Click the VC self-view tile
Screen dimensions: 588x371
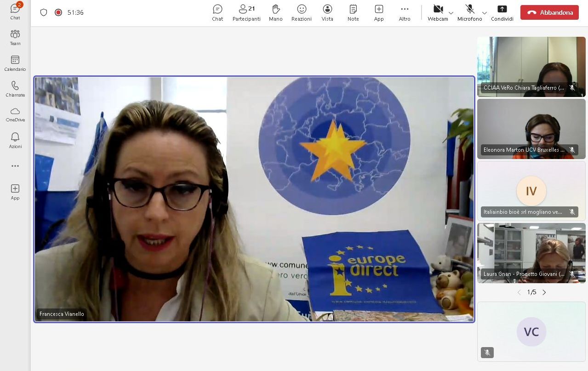click(531, 331)
